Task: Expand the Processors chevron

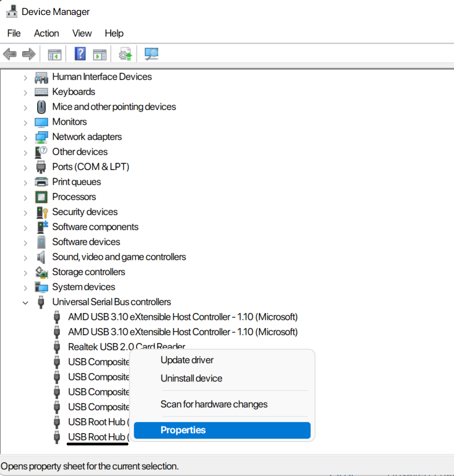Action: click(x=25, y=198)
